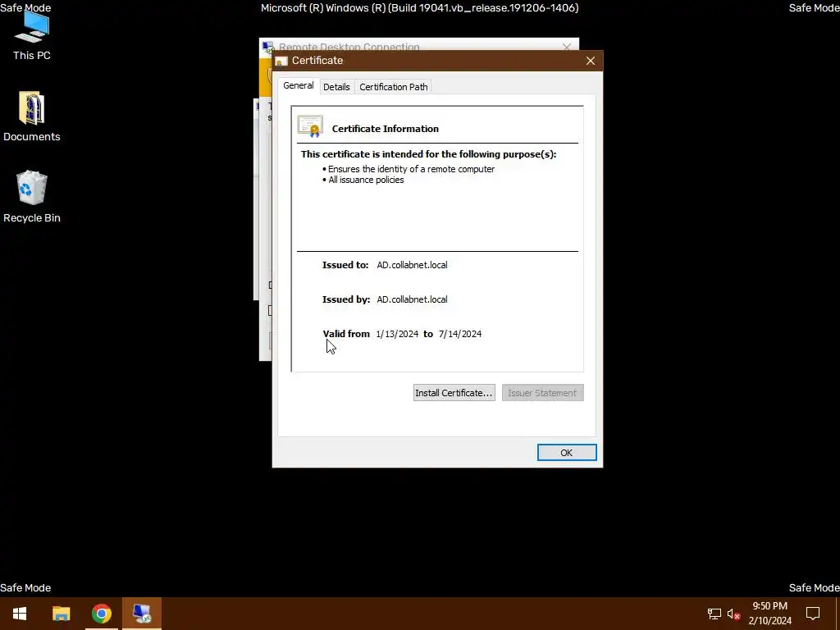Switch to the Details tab
This screenshot has height=630, width=840.
pos(336,87)
